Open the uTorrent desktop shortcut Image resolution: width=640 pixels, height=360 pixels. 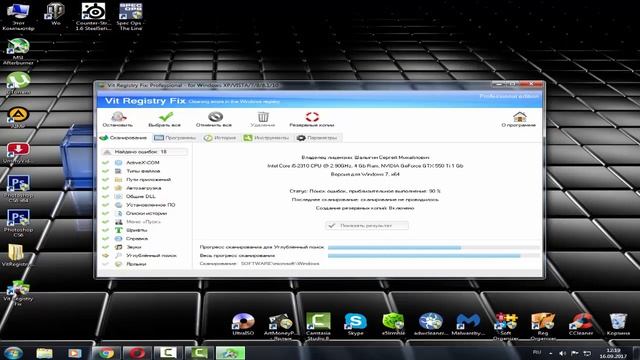18,83
